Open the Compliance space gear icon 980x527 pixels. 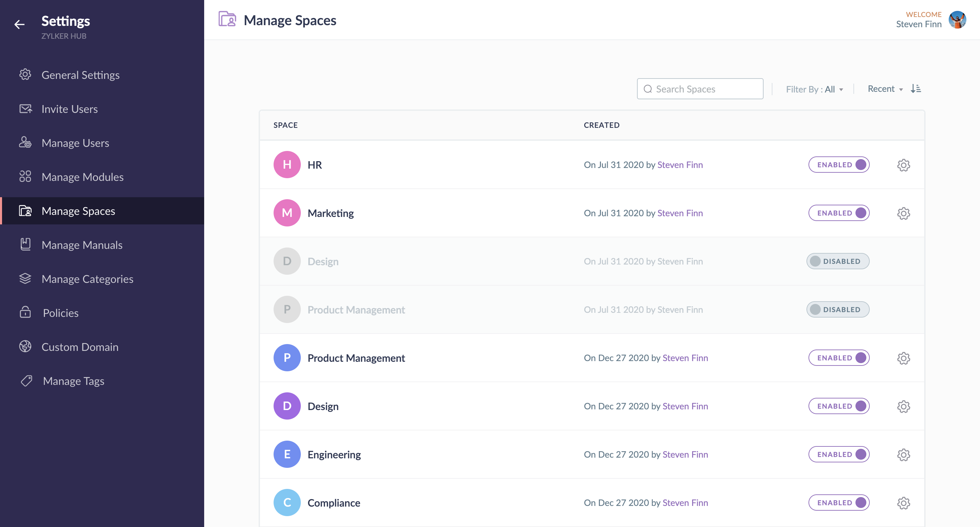[x=903, y=503]
